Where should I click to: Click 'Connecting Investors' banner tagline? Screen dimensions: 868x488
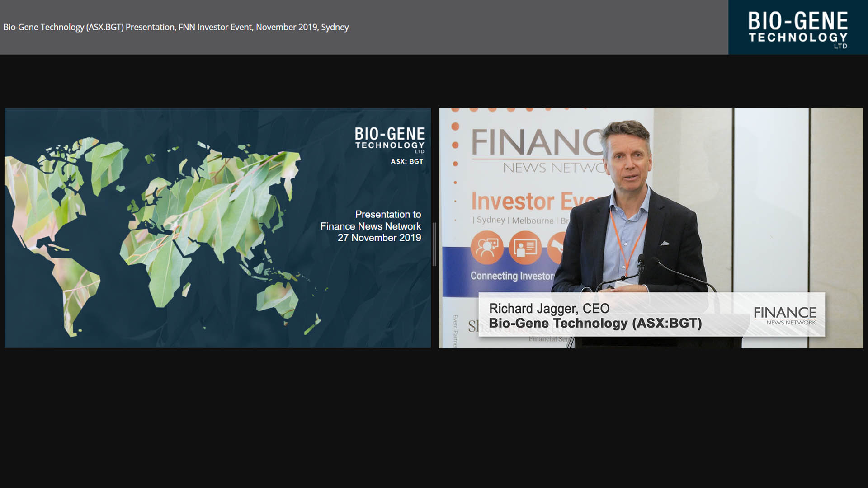512,276
